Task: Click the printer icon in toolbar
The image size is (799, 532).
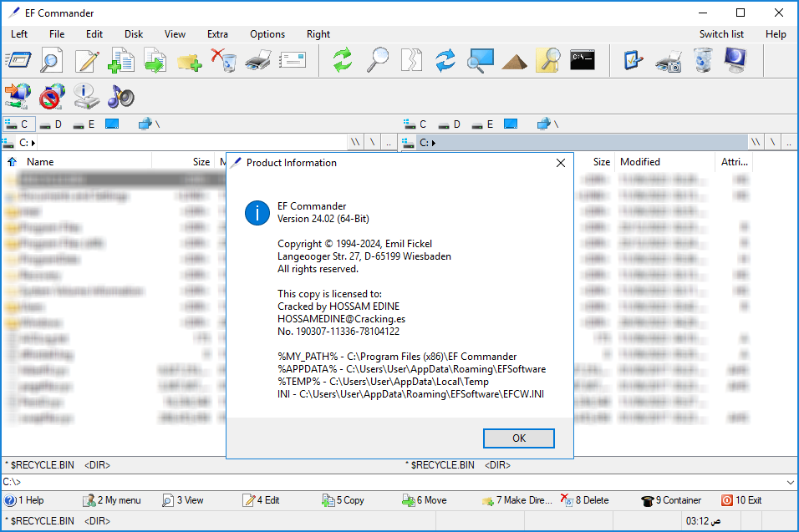Action: point(258,60)
